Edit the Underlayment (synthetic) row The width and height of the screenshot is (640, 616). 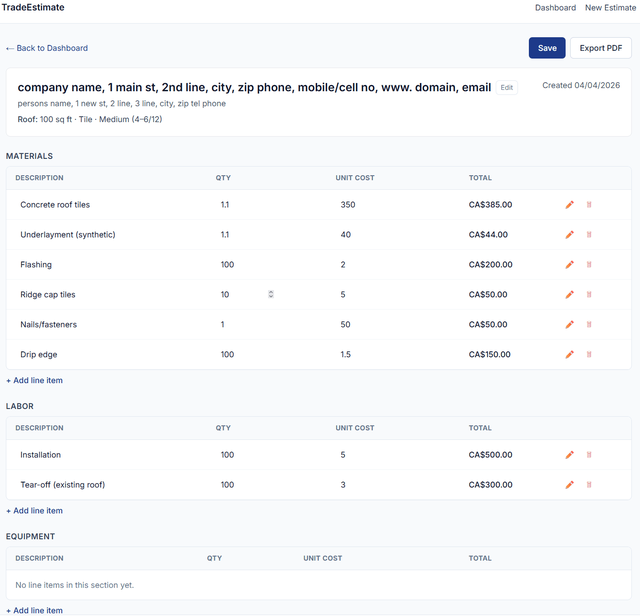coord(569,235)
